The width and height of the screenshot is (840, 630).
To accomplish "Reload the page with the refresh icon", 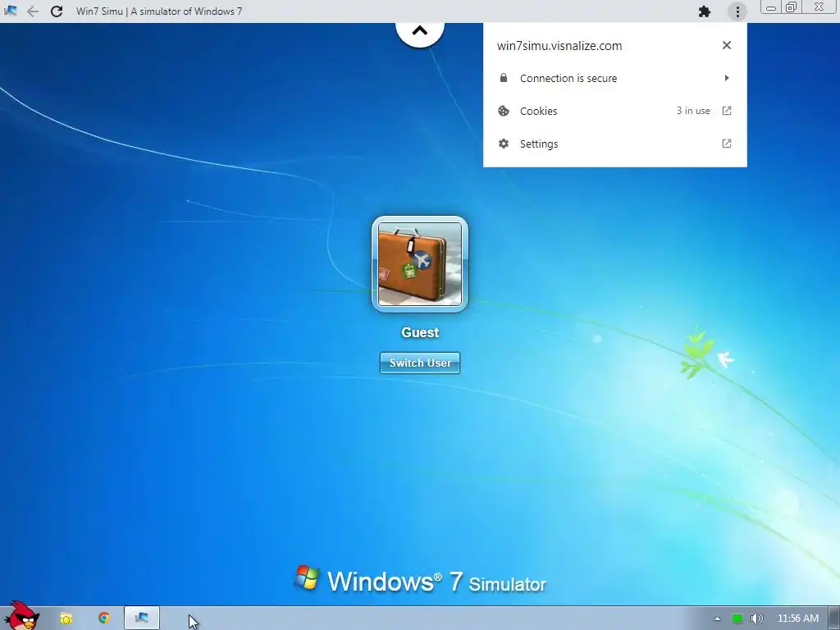I will click(57, 11).
